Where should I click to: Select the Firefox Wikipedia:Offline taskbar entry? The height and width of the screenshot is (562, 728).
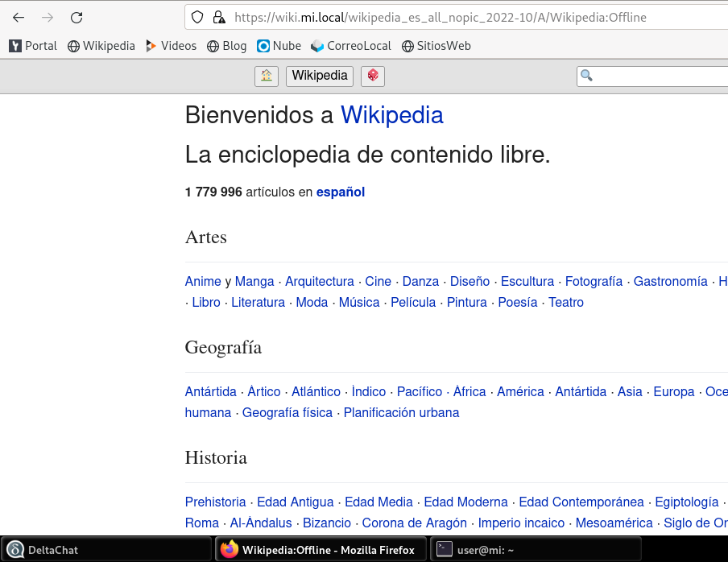point(321,550)
